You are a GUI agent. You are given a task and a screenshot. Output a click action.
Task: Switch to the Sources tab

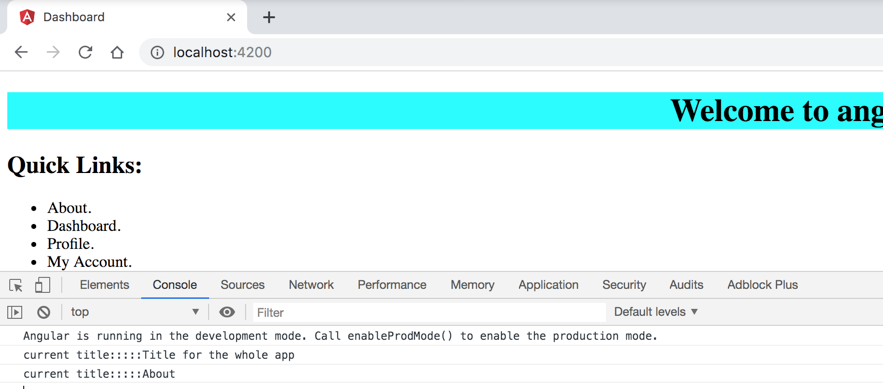coord(243,285)
